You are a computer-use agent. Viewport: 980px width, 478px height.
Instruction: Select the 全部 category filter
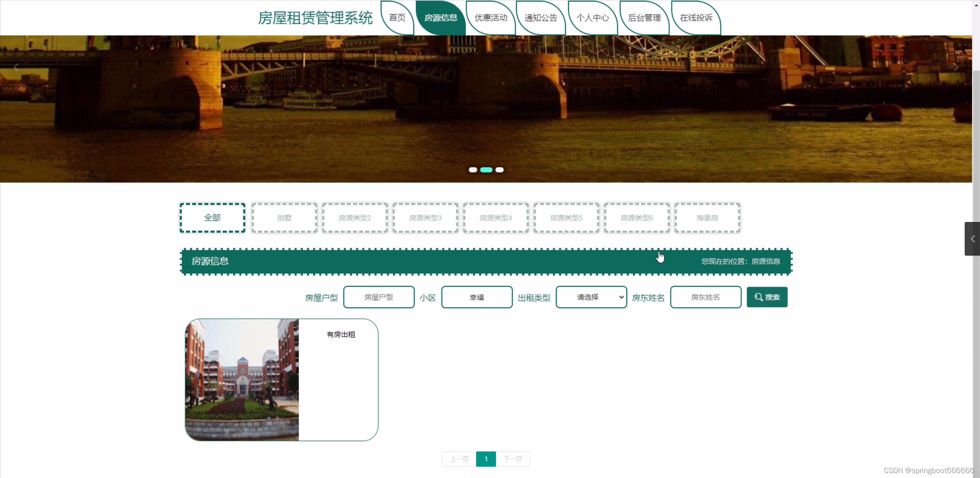(212, 218)
